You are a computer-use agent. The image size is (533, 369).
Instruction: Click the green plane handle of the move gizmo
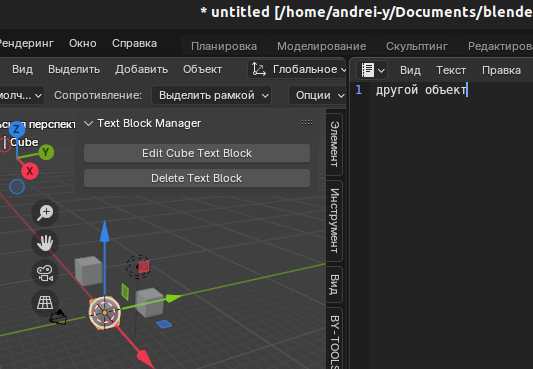tap(125, 292)
